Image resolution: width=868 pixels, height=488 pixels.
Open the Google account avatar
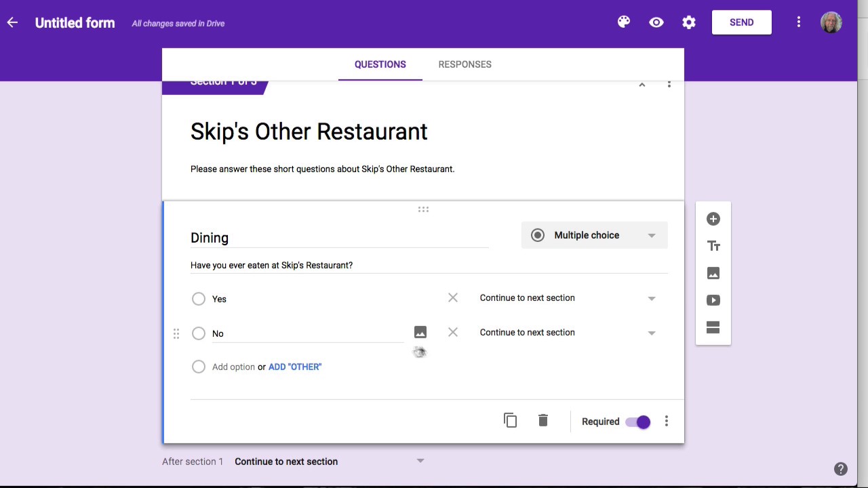click(x=831, y=22)
